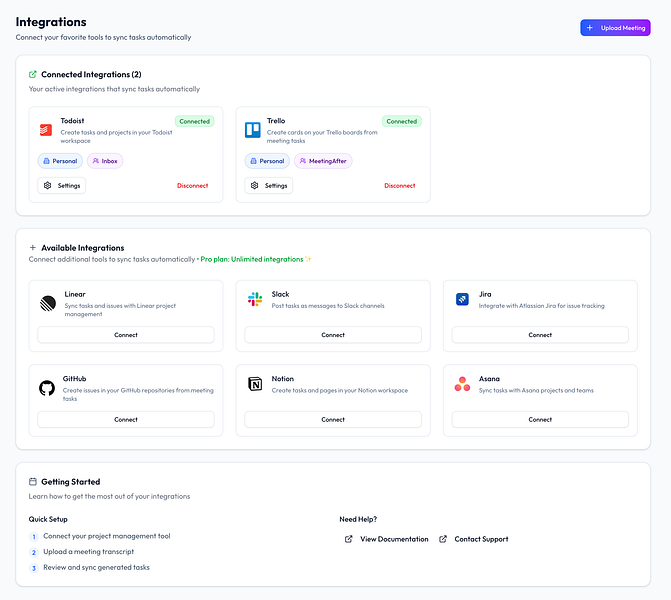671x600 pixels.
Task: Click 'Review and sync generated tasks' step
Action: [x=96, y=567]
